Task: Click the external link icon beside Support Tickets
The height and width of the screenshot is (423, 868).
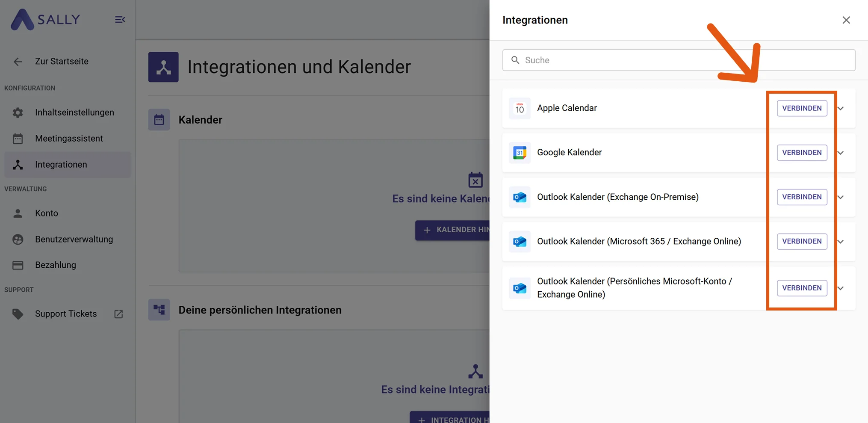Action: [x=118, y=314]
